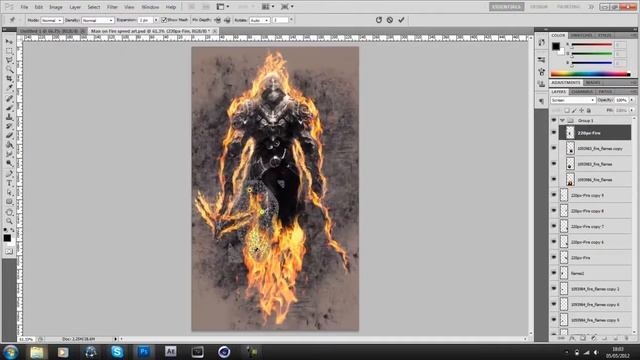The image size is (640, 360).
Task: Click the lock position icon
Action: click(x=582, y=111)
